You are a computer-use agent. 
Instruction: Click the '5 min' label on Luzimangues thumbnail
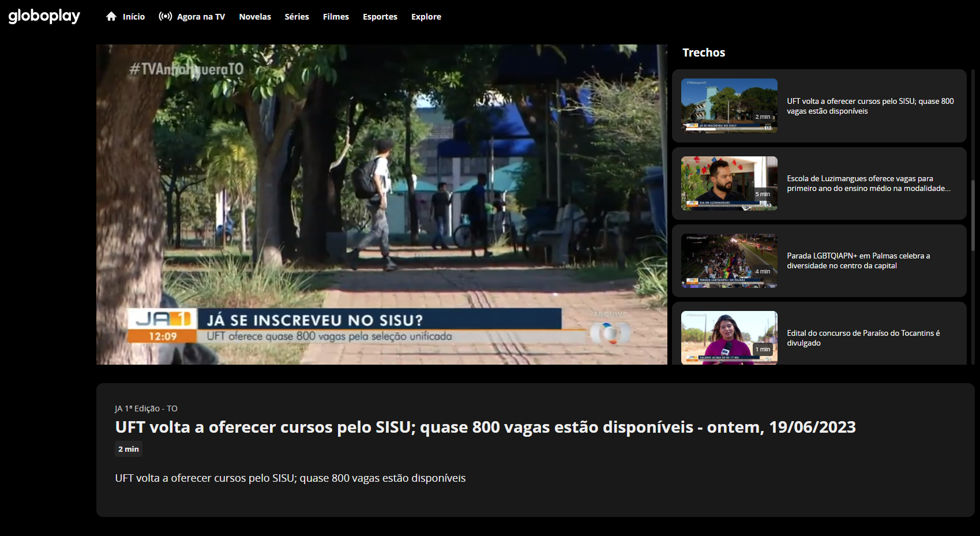[763, 194]
